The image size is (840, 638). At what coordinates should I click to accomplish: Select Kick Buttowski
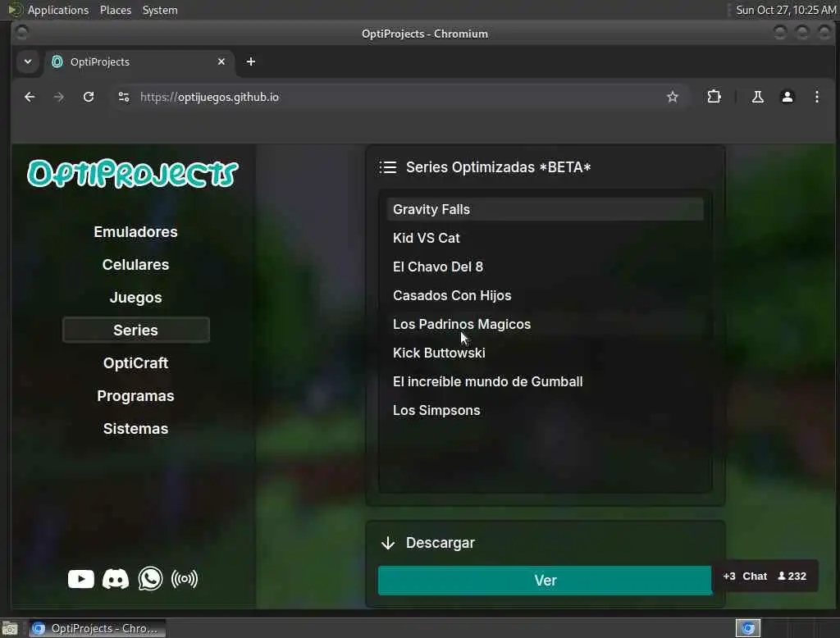click(x=545, y=353)
